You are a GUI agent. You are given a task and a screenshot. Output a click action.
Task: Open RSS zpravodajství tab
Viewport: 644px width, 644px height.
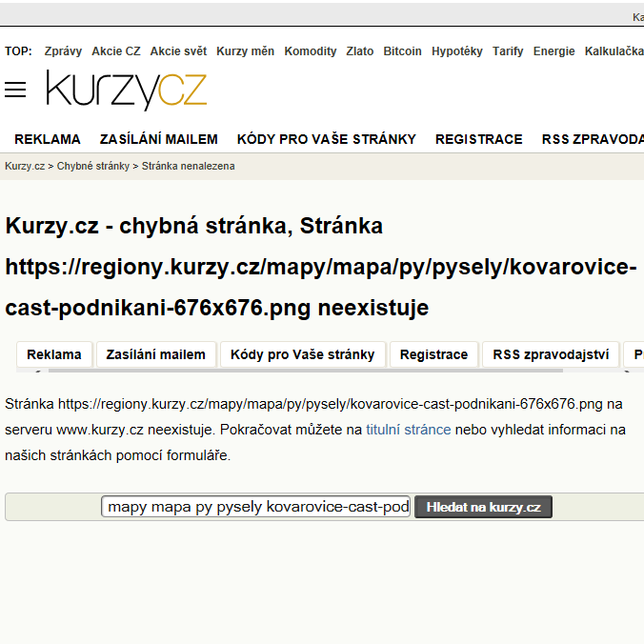pyautogui.click(x=551, y=354)
